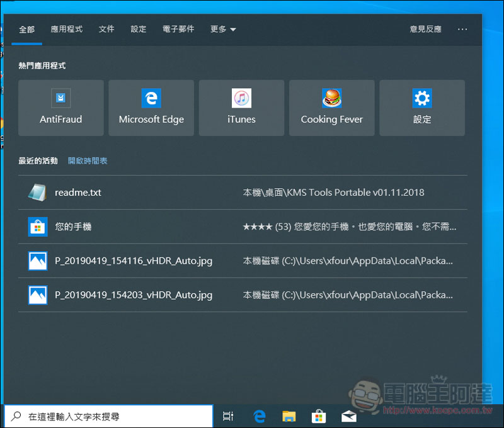Open P_20190419_154203_vHDR_Auto.jpg file name

tap(134, 295)
